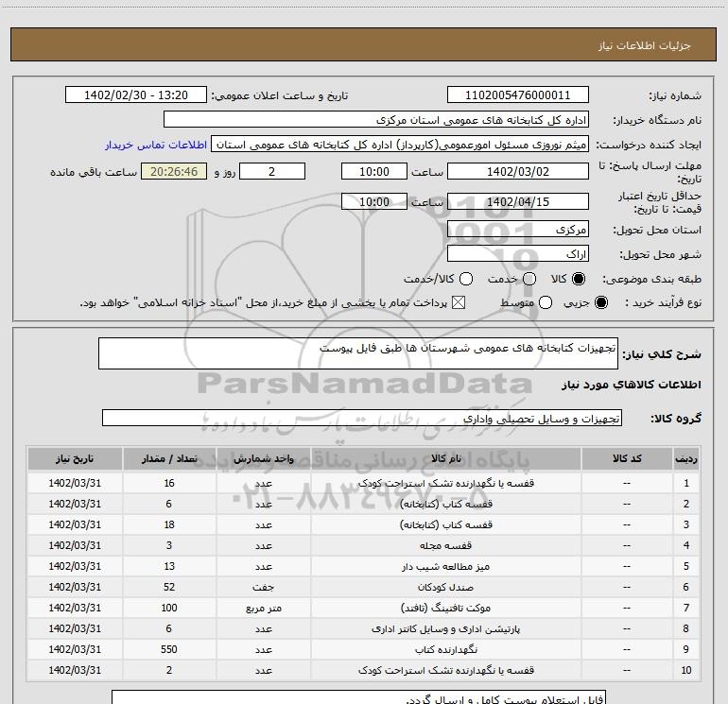728x704 pixels.
Task: Click the گروه کالا goods group field
Action: pyautogui.click(x=361, y=418)
